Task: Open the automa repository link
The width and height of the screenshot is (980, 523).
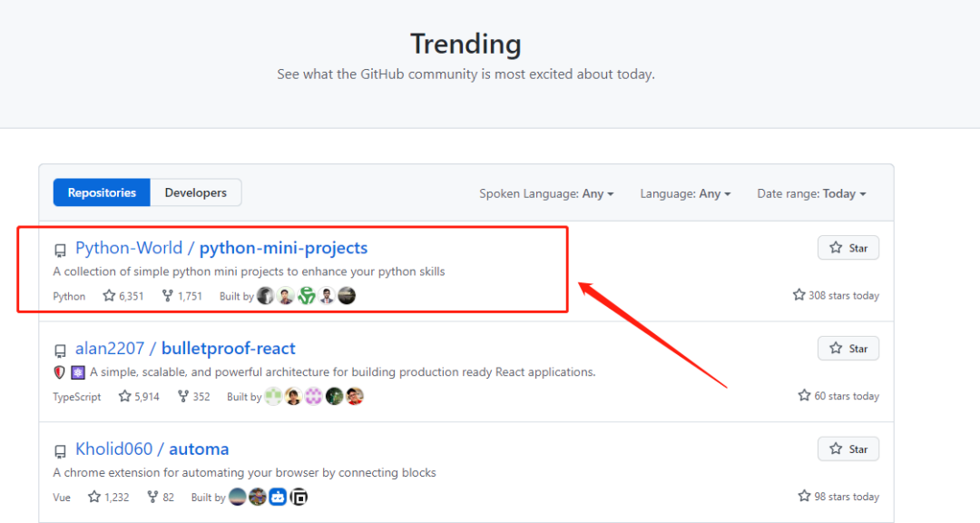Action: [x=199, y=449]
